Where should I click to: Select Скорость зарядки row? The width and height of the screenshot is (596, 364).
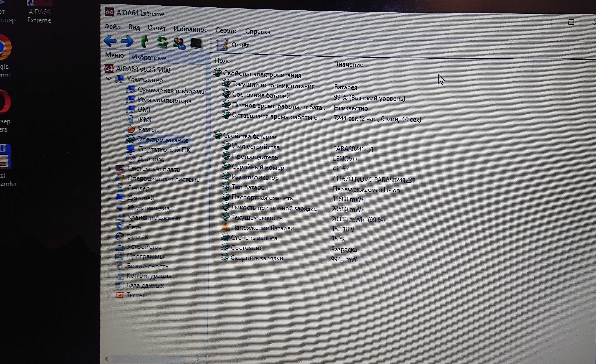pyautogui.click(x=289, y=259)
